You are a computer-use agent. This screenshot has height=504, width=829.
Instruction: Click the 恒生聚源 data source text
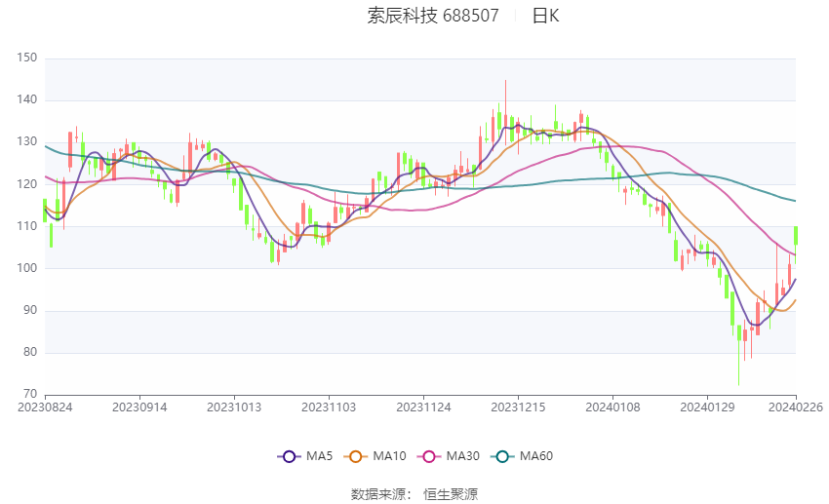[451, 494]
